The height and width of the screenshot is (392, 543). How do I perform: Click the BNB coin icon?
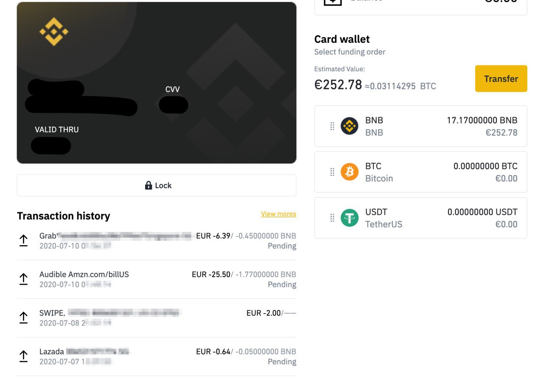350,126
